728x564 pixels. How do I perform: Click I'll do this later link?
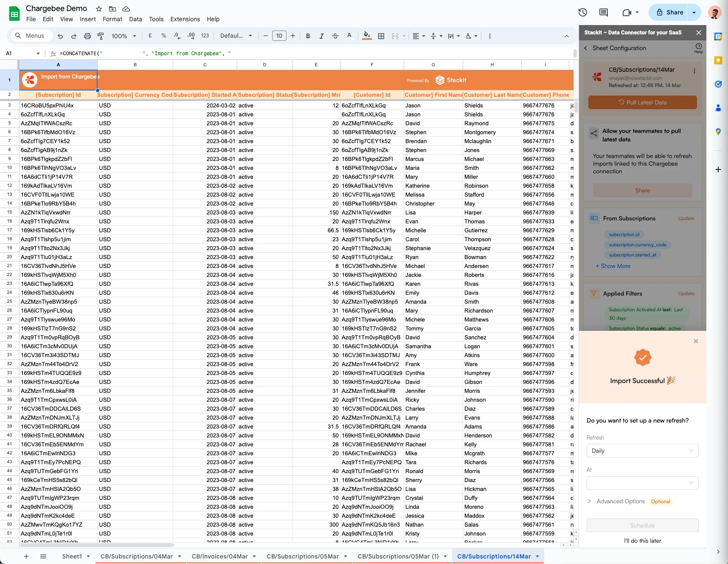click(642, 541)
